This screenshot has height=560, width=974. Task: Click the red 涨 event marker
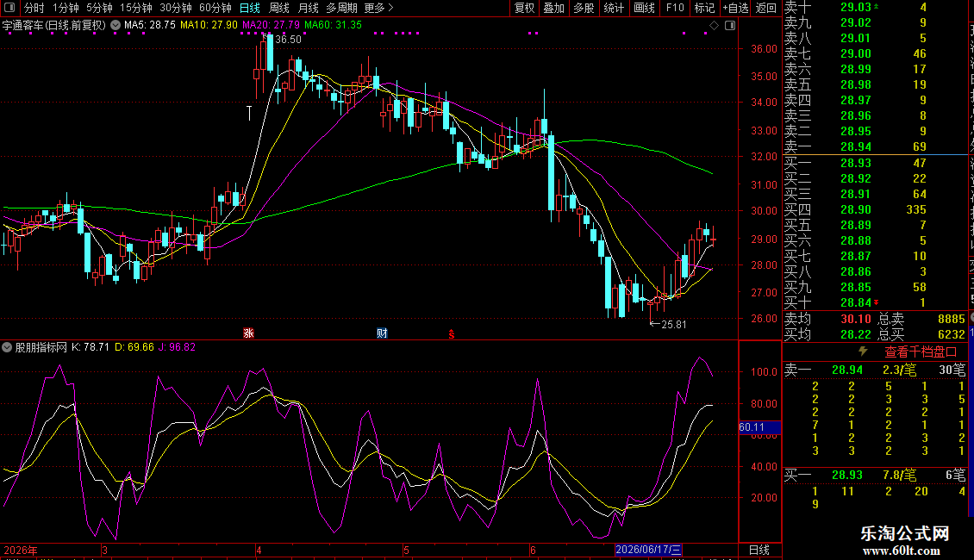(248, 333)
